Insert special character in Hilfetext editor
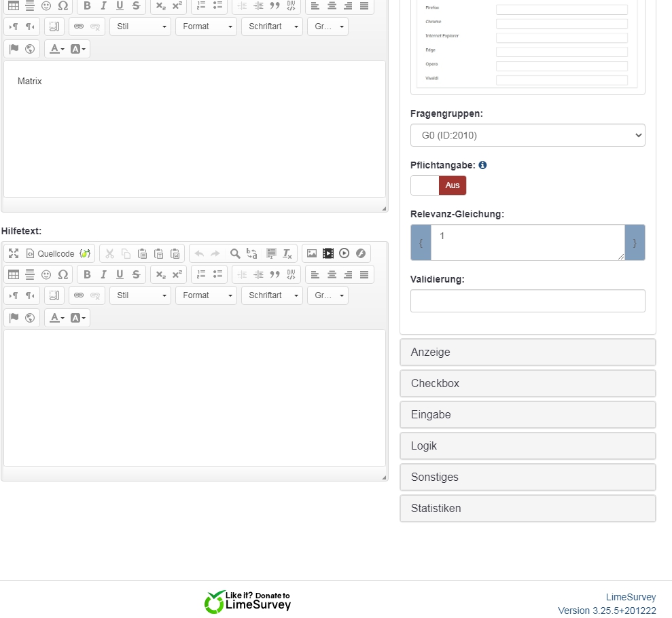This screenshot has width=672, height=618. point(63,274)
